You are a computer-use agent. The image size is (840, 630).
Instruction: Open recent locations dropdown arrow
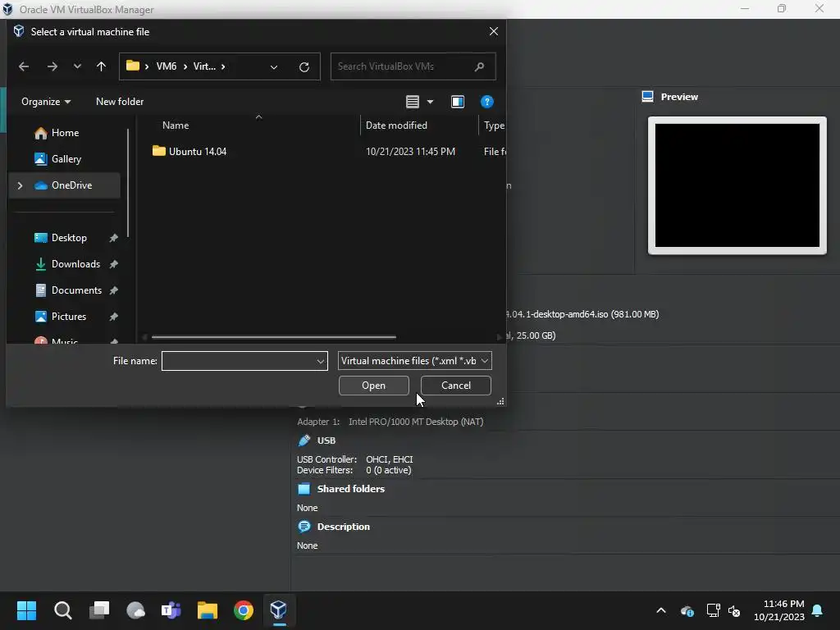[x=77, y=66]
